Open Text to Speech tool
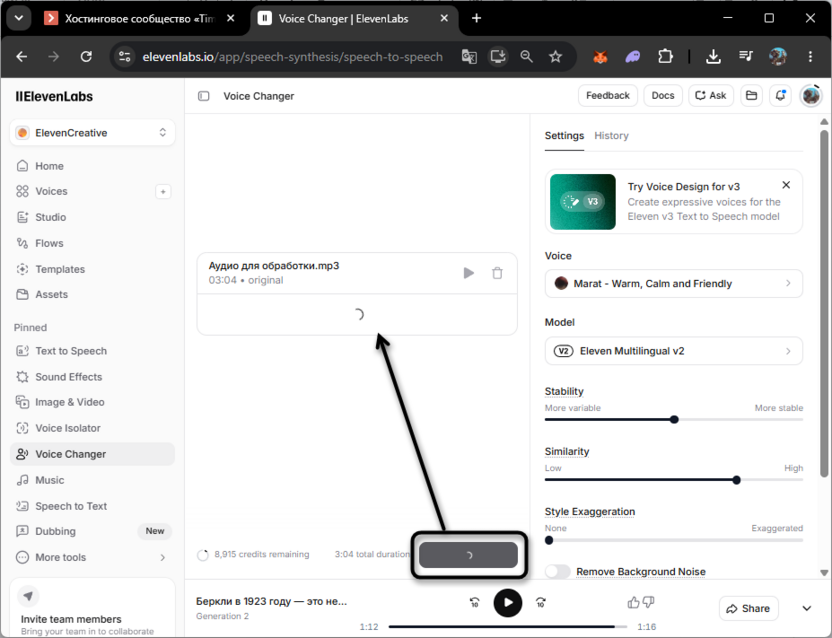 [92, 351]
